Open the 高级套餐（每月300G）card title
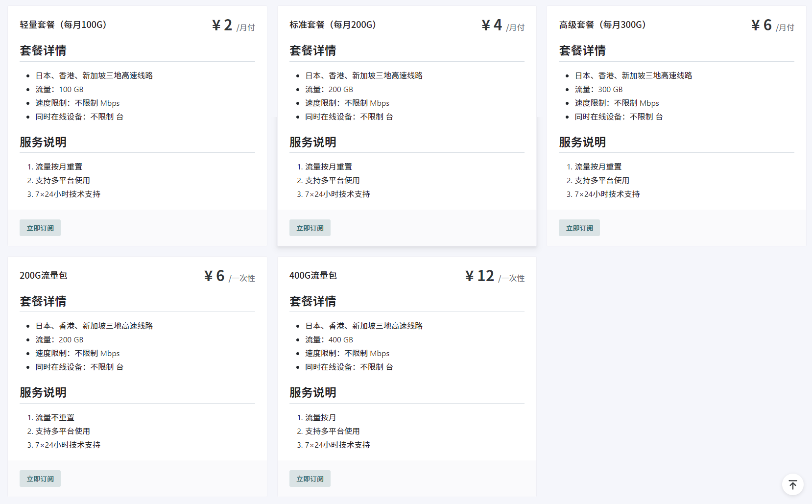The height and width of the screenshot is (504, 812). coord(602,25)
